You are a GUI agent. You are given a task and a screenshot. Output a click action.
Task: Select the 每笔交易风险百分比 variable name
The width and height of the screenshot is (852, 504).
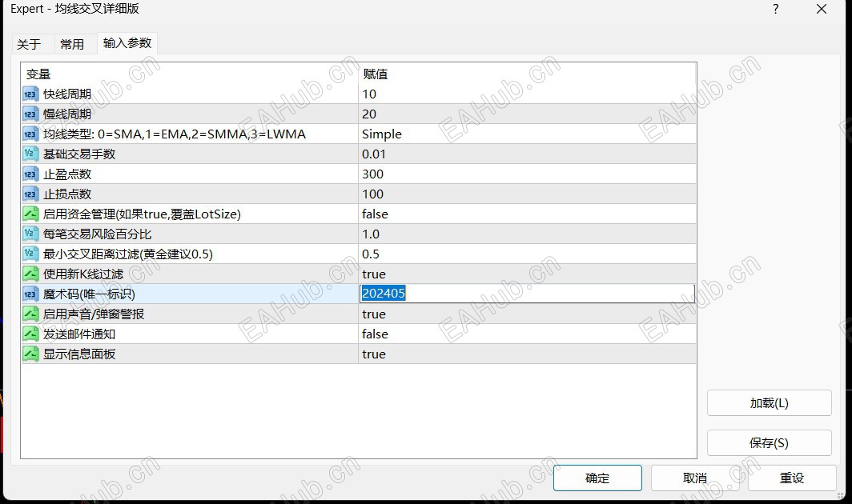(x=97, y=234)
